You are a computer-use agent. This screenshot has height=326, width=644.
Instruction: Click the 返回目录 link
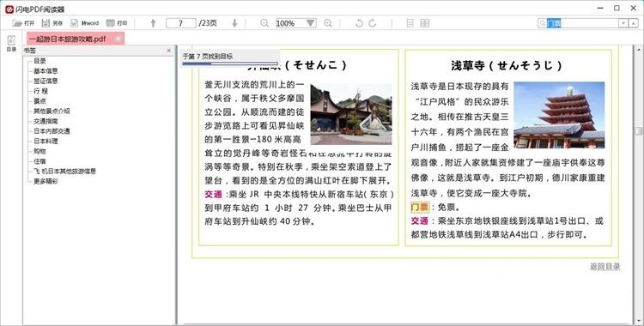(x=605, y=267)
